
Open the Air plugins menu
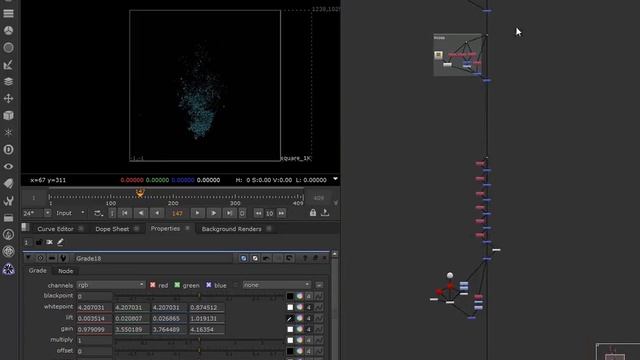pyautogui.click(x=8, y=251)
